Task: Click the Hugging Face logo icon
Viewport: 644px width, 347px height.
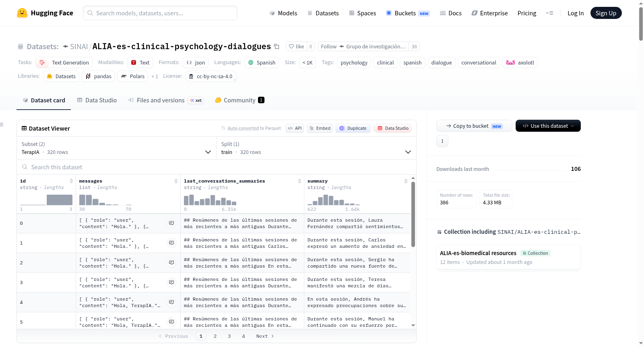Action: (22, 13)
